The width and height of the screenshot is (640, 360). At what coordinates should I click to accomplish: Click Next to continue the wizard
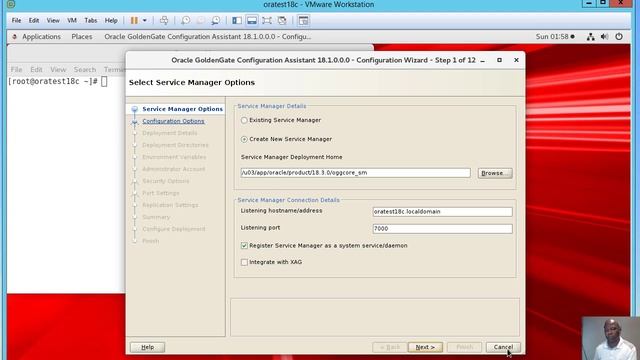425,347
